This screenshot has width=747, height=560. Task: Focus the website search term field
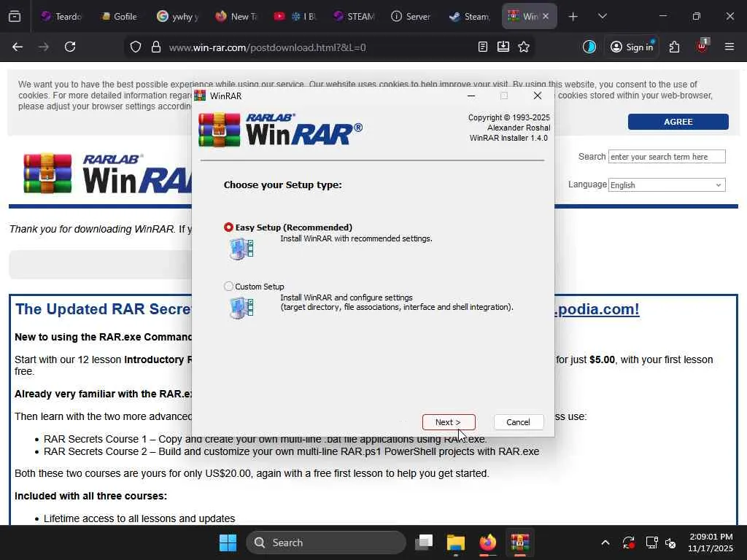tap(667, 157)
